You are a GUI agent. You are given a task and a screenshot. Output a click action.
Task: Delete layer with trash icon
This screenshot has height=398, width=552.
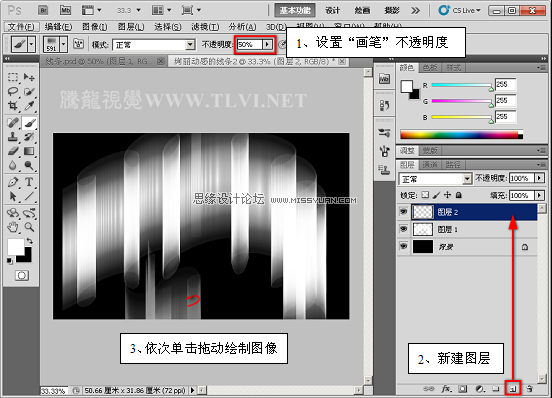(529, 388)
